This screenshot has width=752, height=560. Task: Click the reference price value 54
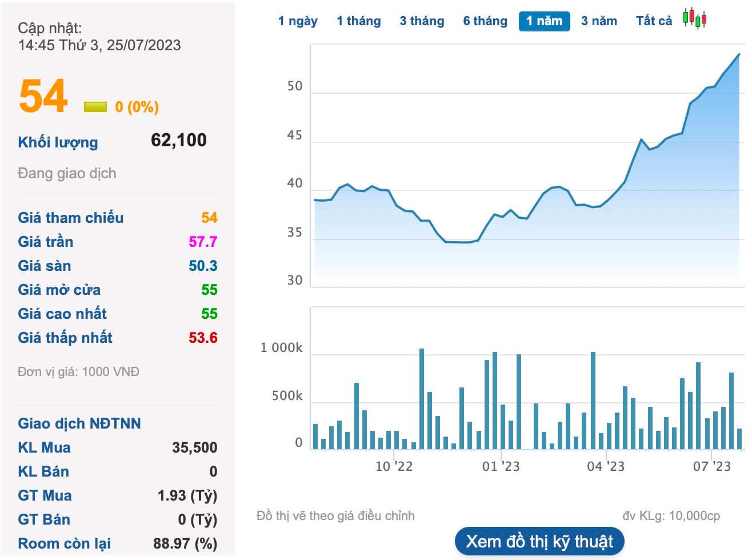coord(209,218)
